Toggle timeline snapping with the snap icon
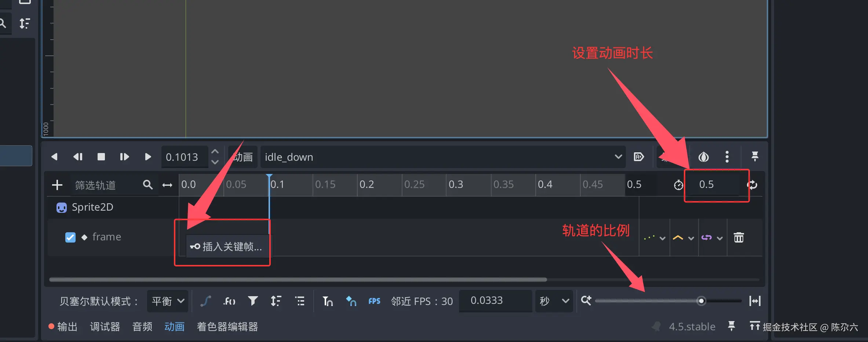Screen dimensions: 868x342 click(x=328, y=301)
